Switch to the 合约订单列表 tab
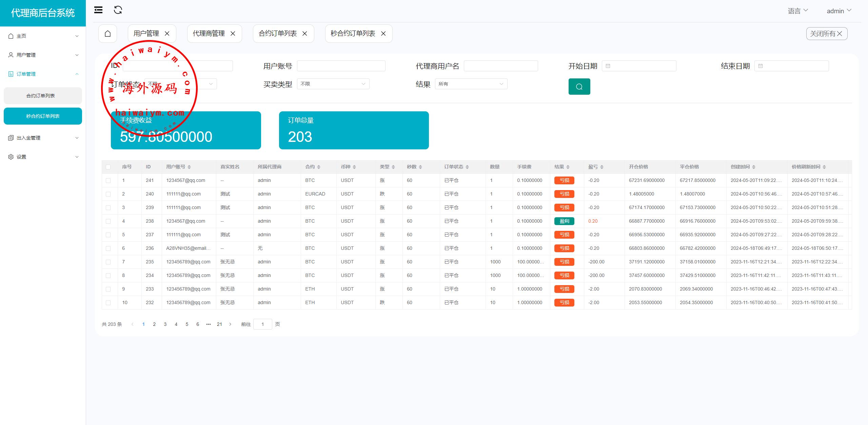This screenshot has width=868, height=425. pos(278,34)
